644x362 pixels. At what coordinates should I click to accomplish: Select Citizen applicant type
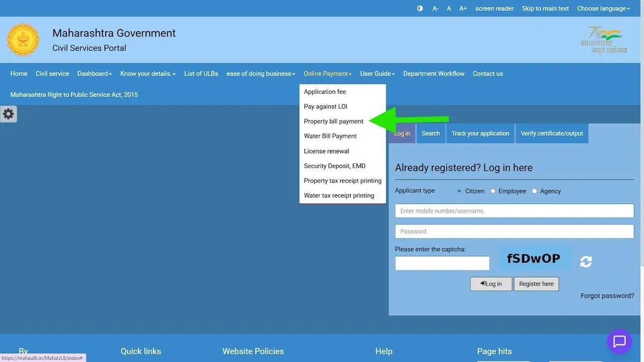point(459,191)
